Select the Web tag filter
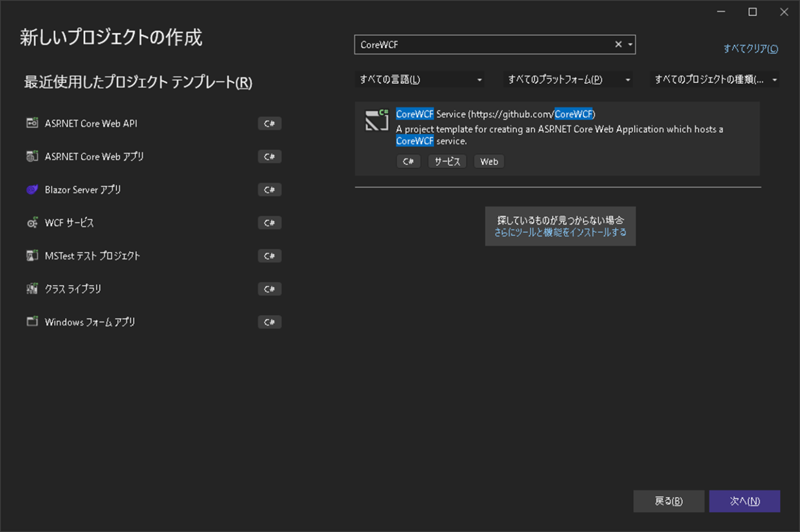Screen dimensions: 800x532 coord(489,161)
